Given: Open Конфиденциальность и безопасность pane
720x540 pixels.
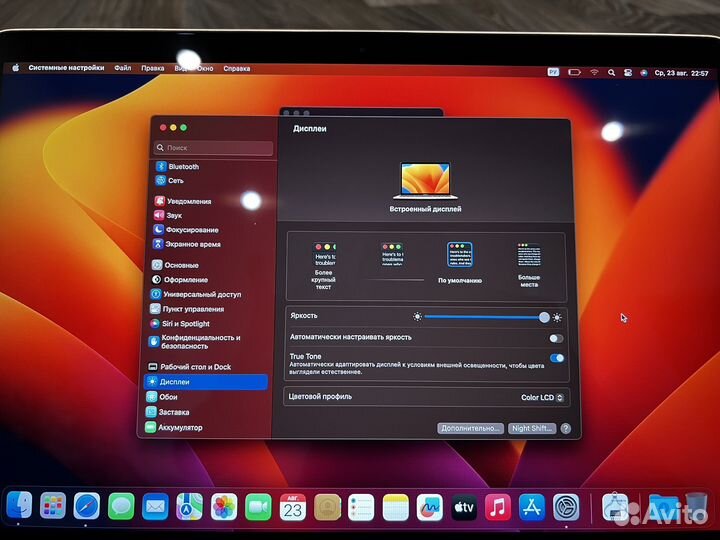Looking at the screenshot, I should tap(195, 342).
